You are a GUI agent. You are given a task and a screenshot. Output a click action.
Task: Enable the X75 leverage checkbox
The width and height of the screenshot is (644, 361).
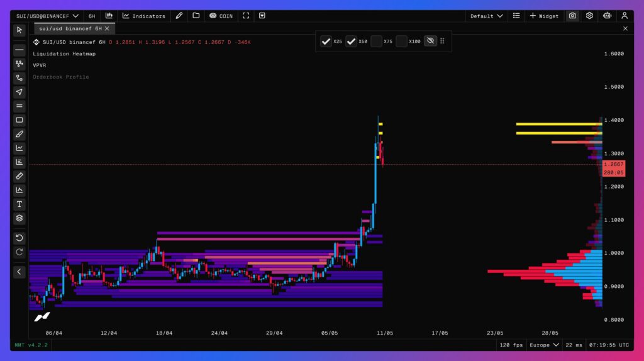pyautogui.click(x=376, y=41)
